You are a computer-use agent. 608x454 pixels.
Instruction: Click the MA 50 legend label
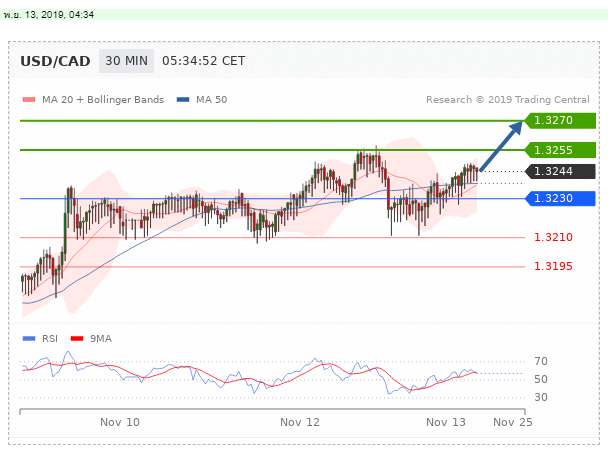click(212, 100)
